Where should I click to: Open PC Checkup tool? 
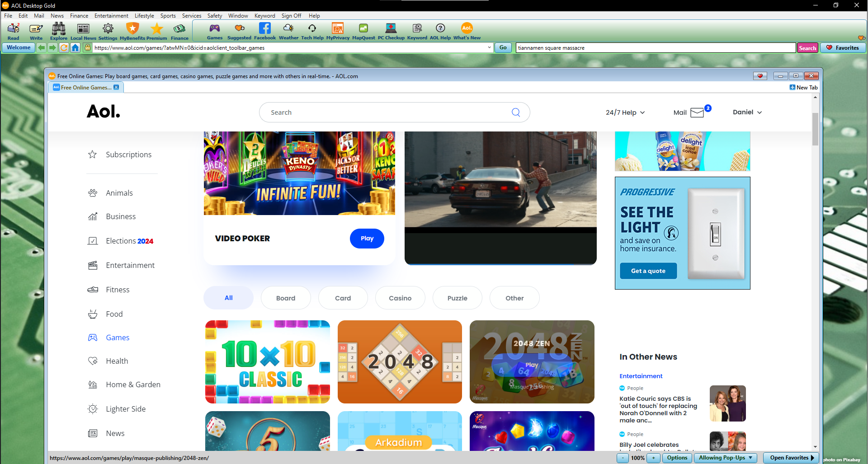391,31
